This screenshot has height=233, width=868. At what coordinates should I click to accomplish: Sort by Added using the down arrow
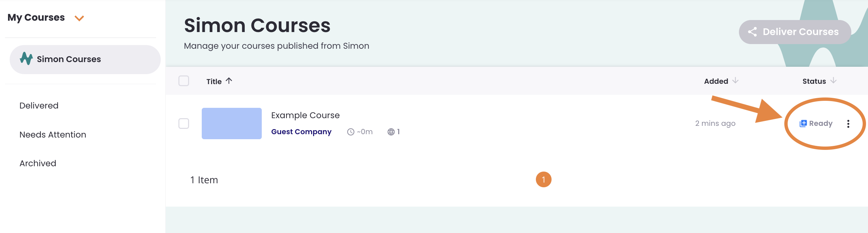point(735,80)
